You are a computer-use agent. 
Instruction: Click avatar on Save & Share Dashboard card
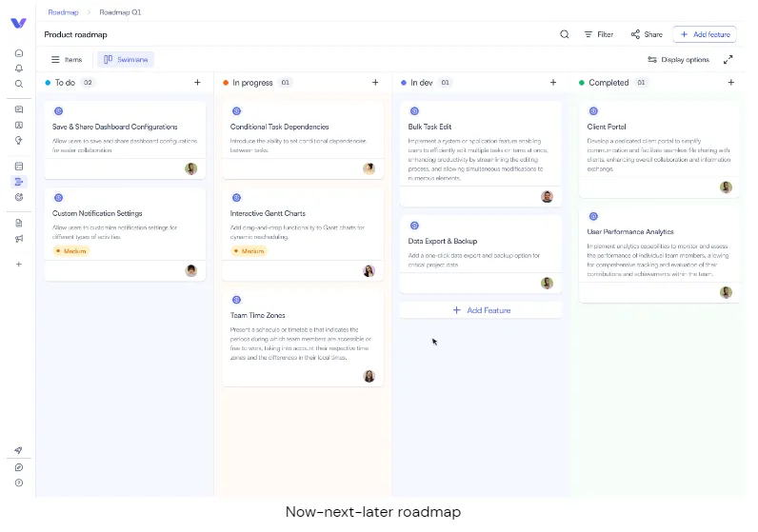point(191,168)
